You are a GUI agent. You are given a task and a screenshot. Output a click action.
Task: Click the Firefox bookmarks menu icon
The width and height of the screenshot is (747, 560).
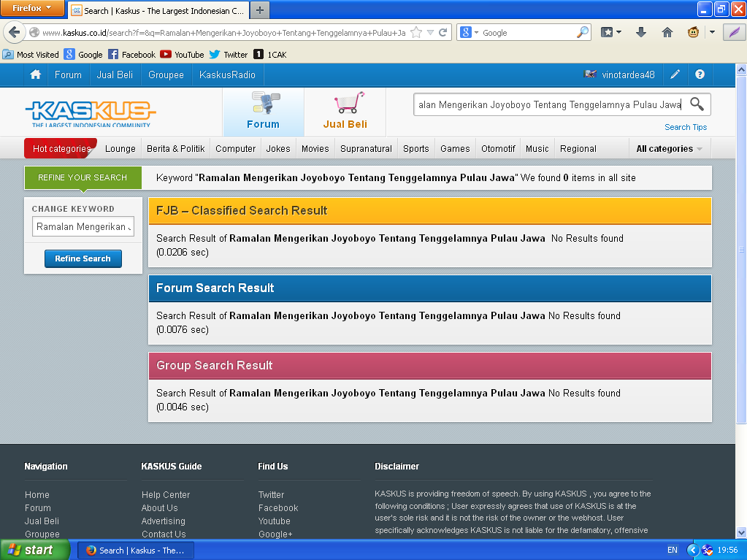click(x=607, y=32)
